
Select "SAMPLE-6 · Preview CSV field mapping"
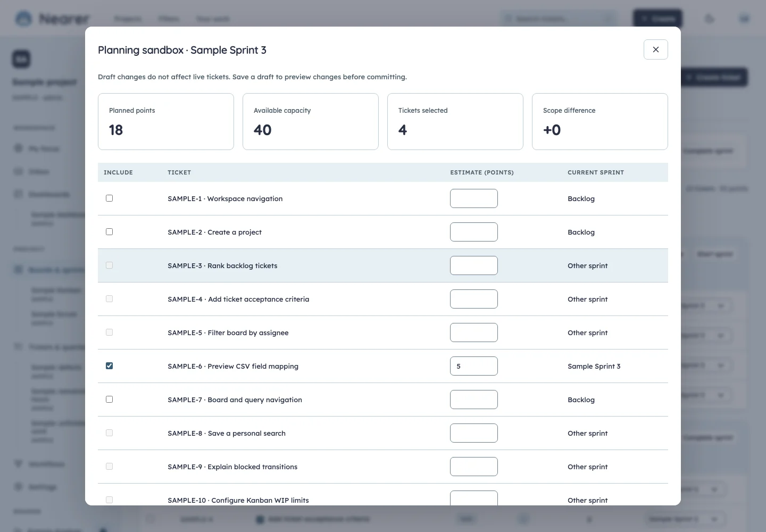coord(233,366)
